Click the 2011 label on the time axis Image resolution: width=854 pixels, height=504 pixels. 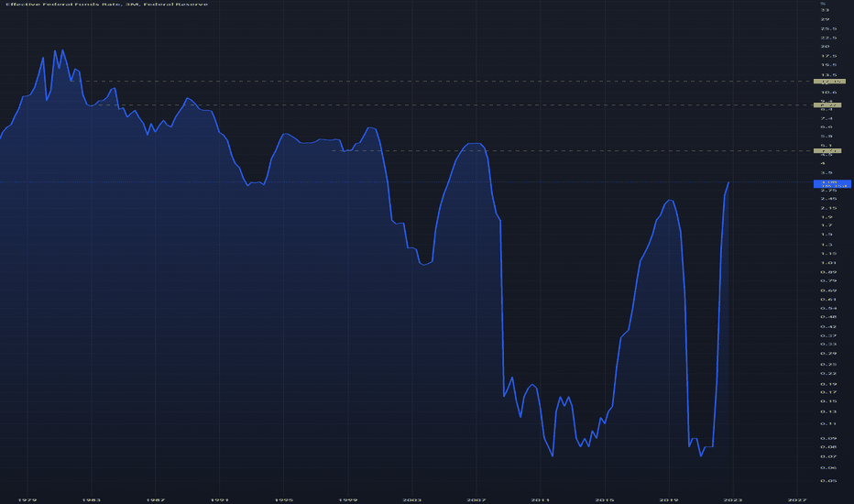[541, 499]
